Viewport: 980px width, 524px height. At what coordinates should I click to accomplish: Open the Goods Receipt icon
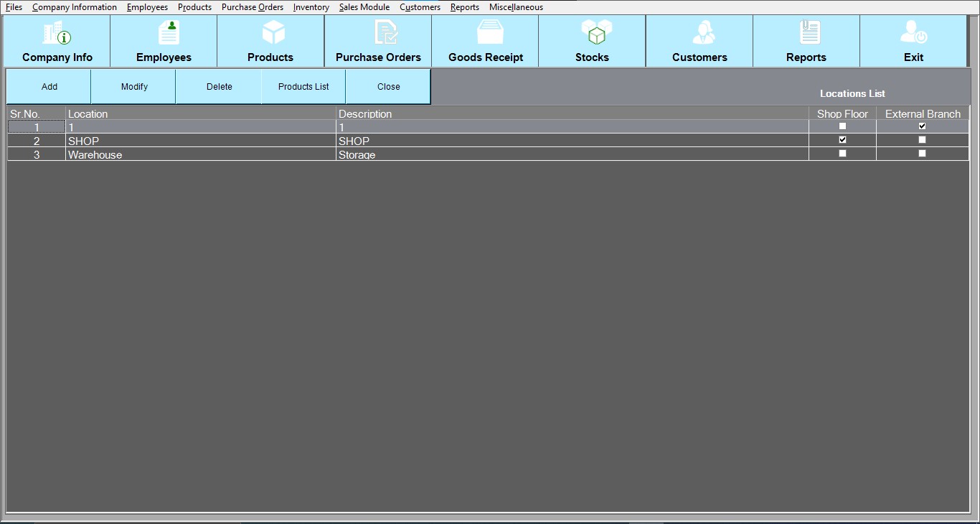pos(491,33)
